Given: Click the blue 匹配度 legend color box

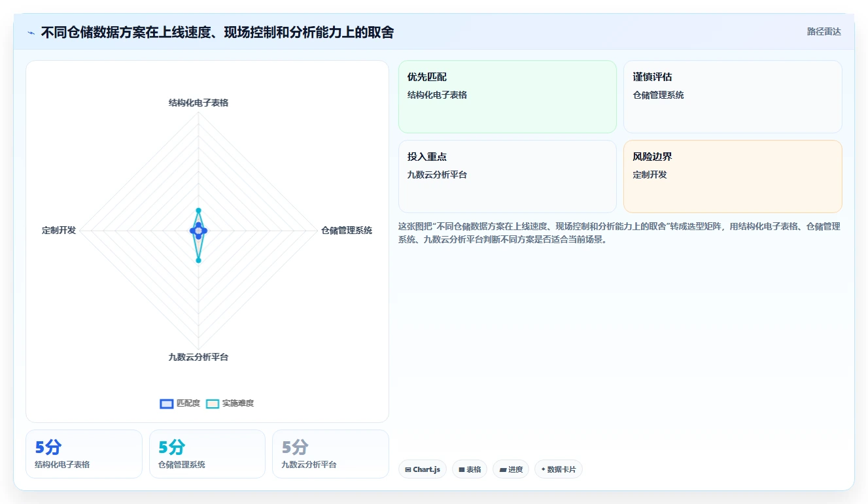Looking at the screenshot, I should pos(167,403).
